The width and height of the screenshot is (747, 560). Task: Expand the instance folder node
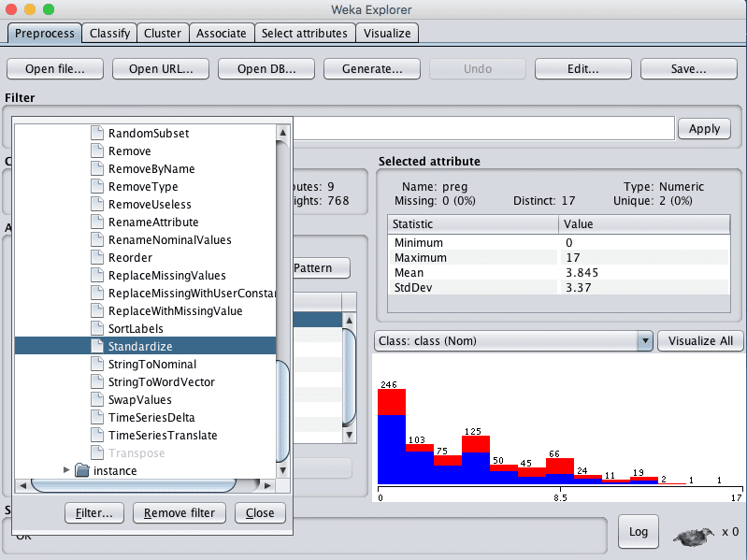[66, 470]
